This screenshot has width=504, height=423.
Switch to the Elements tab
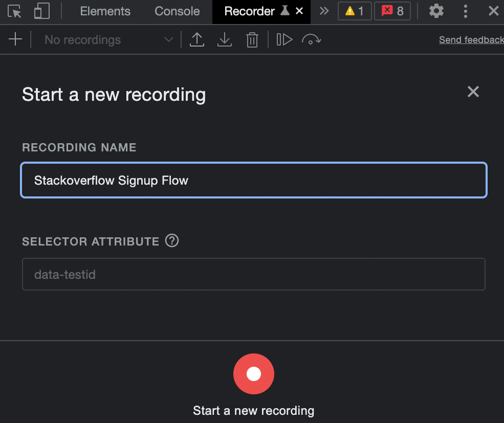pos(105,11)
